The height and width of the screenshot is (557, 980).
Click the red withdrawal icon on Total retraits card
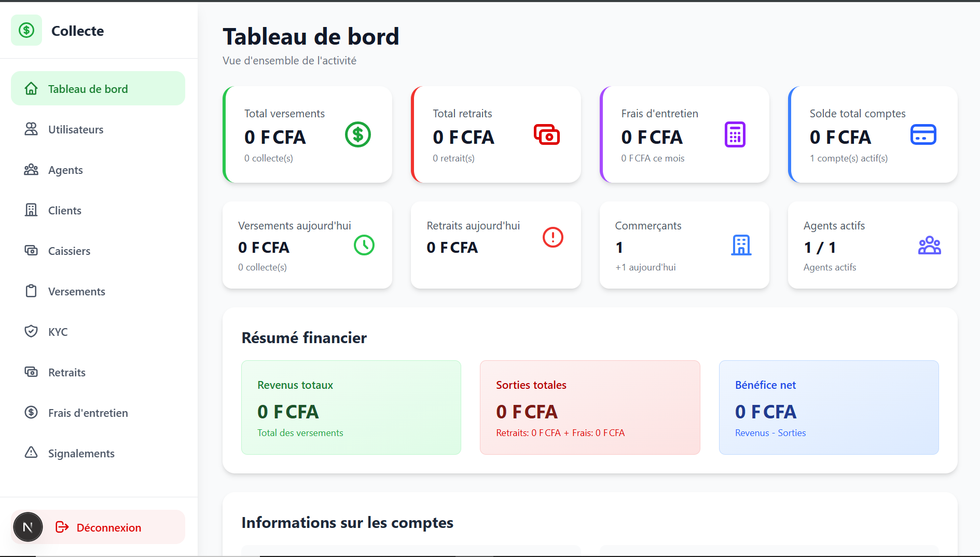click(x=547, y=134)
